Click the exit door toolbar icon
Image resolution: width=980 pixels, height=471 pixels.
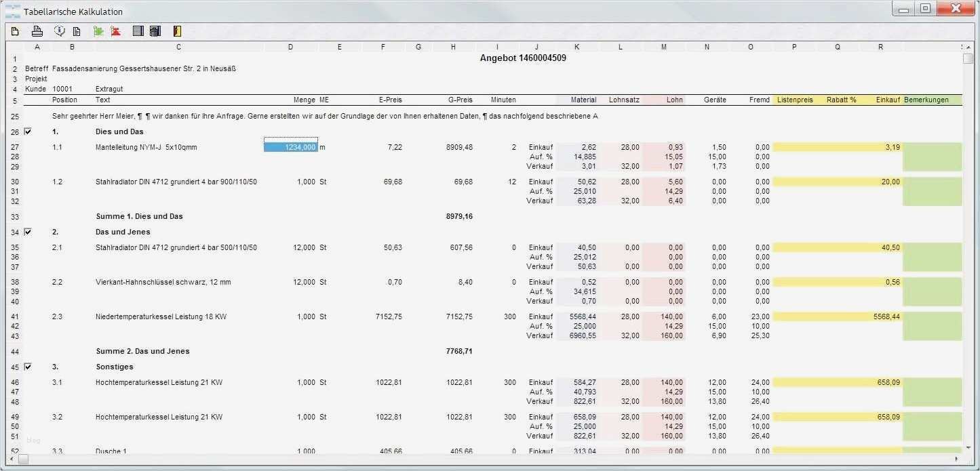tap(177, 30)
